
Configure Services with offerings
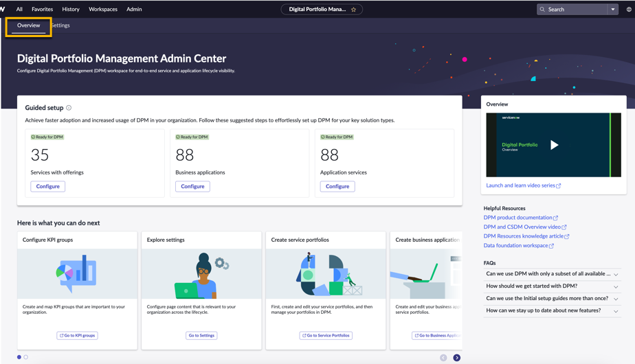48,186
